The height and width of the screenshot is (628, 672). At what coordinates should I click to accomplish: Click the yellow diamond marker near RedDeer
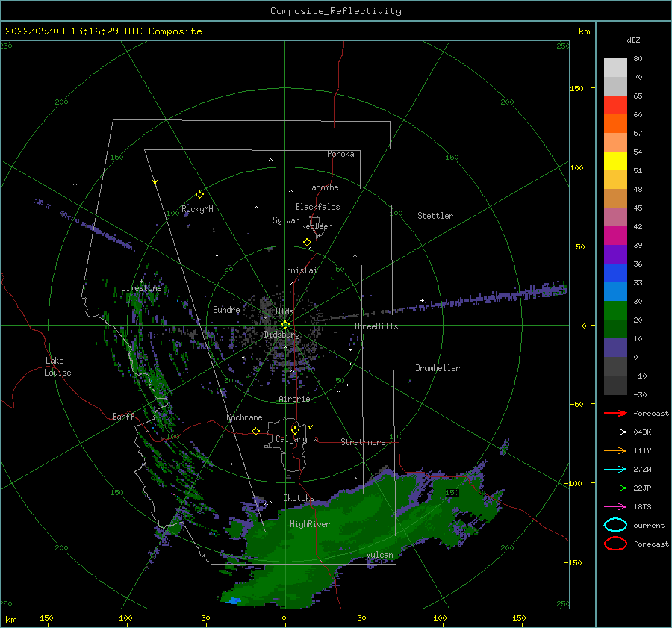[307, 243]
